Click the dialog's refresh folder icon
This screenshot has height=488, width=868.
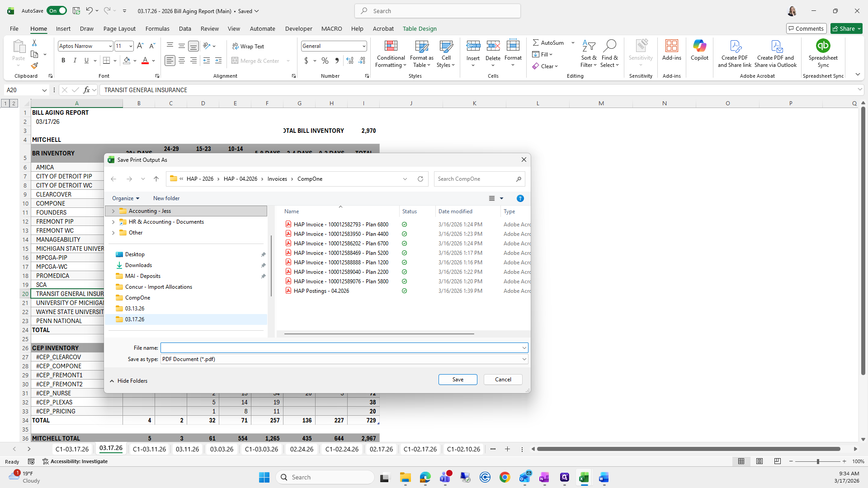click(x=420, y=179)
